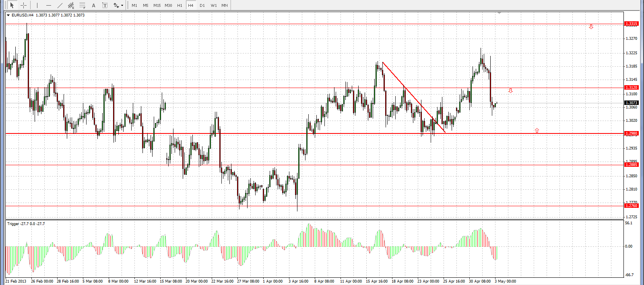The height and width of the screenshot is (285, 644).
Task: Switch to M5 timeframe
Action: coord(146,5)
